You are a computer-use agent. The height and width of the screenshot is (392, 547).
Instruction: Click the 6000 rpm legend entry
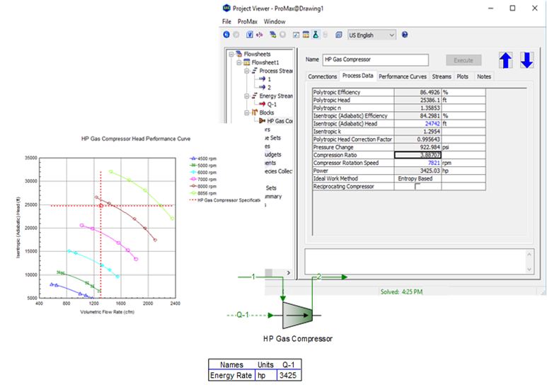coord(203,172)
